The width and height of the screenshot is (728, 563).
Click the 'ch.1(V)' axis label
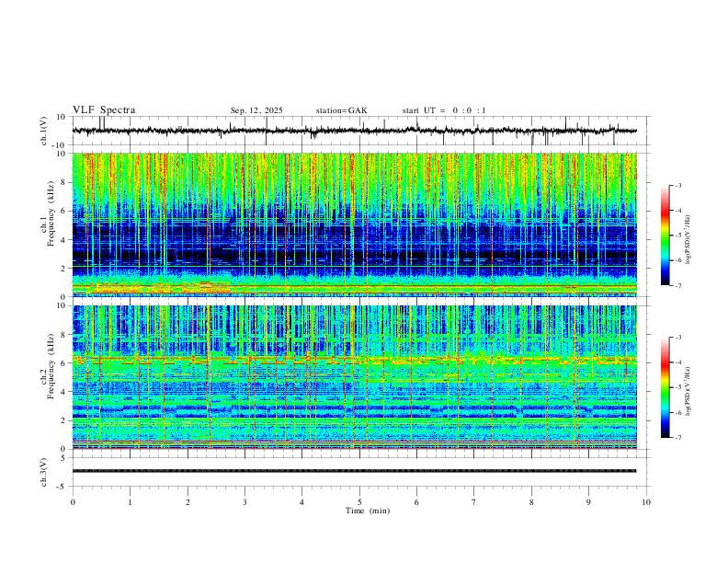[44, 131]
